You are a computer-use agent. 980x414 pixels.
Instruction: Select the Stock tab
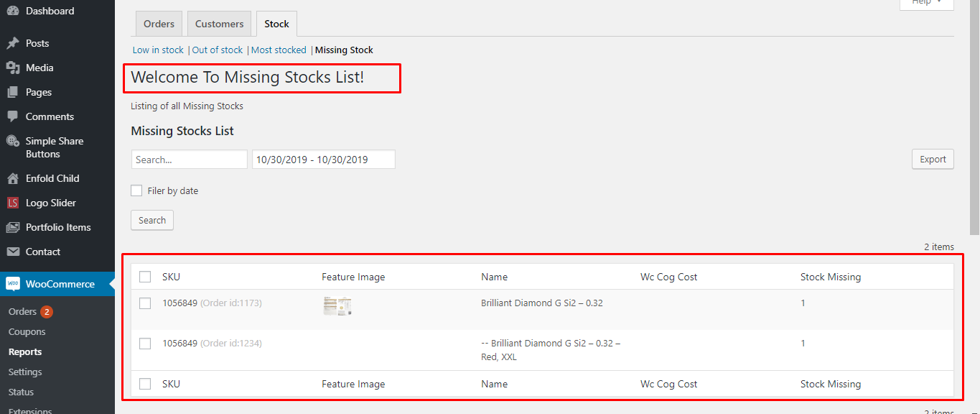[x=276, y=24]
